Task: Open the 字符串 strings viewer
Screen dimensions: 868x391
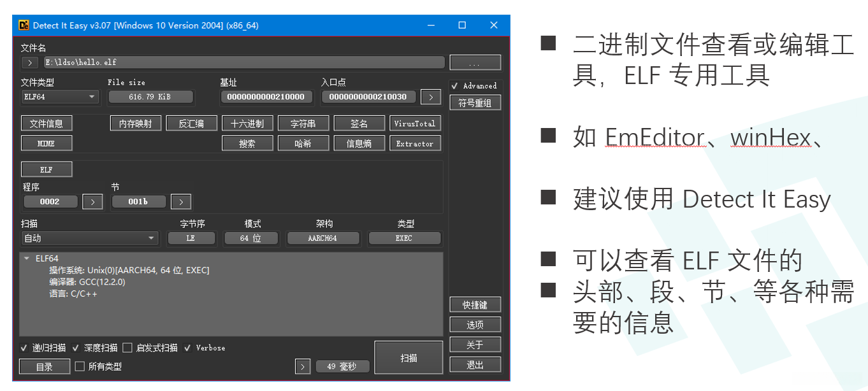Action: coord(303,123)
